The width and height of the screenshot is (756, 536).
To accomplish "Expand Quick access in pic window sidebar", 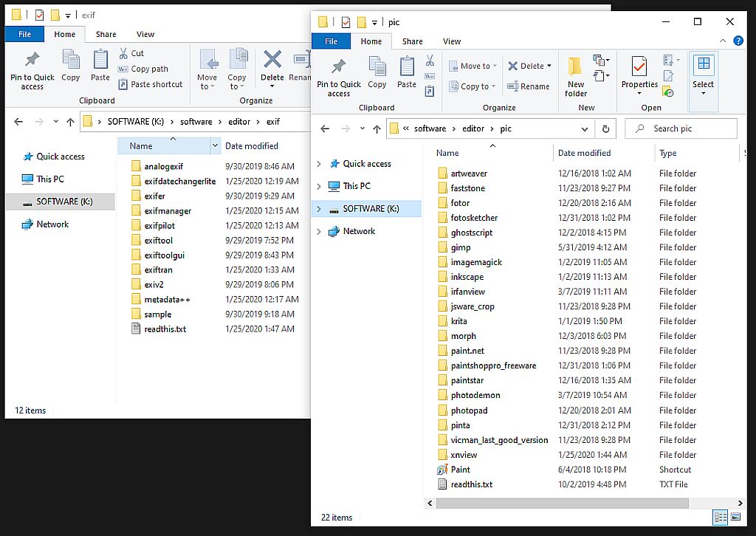I will click(319, 164).
